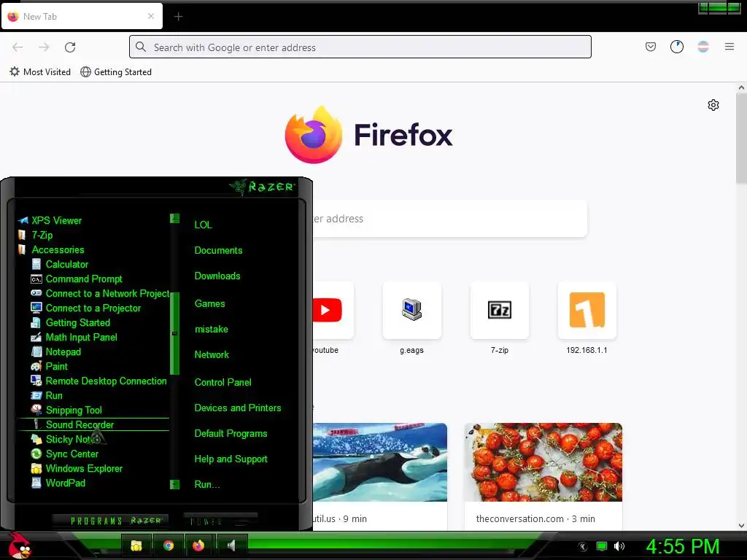Launch Paint from Accessories
The height and width of the screenshot is (560, 747).
coord(49,366)
